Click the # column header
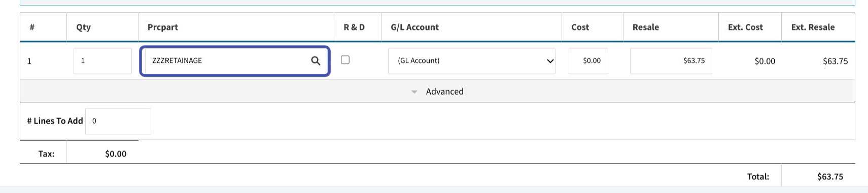 coord(32,27)
